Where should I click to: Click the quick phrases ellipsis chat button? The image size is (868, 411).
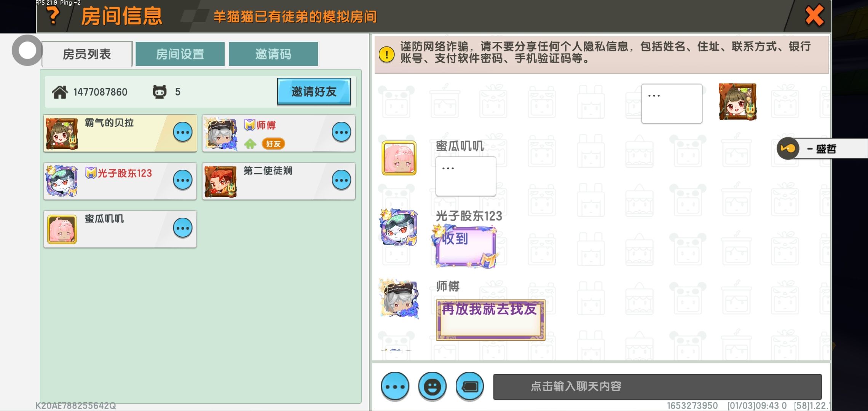395,387
